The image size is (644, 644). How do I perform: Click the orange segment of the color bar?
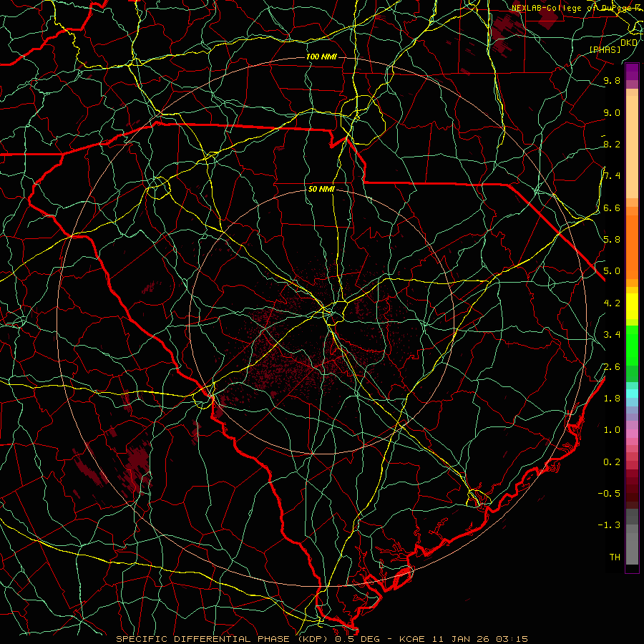pos(632,246)
